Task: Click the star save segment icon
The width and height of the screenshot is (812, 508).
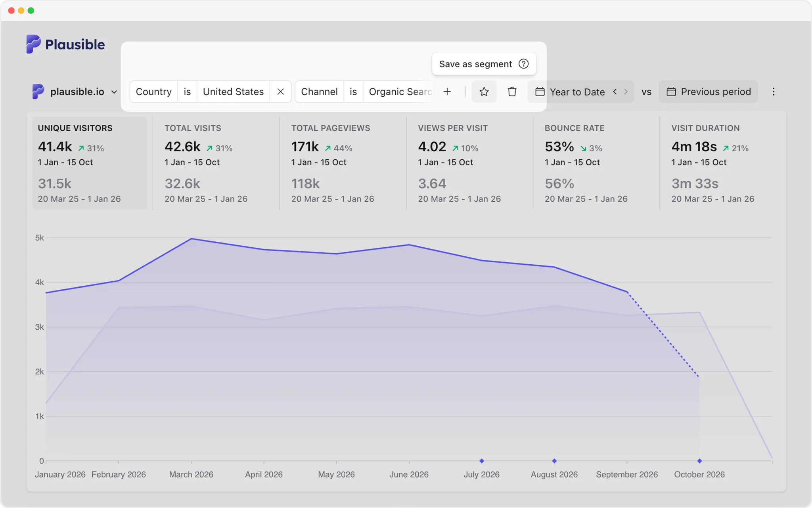Action: point(484,92)
